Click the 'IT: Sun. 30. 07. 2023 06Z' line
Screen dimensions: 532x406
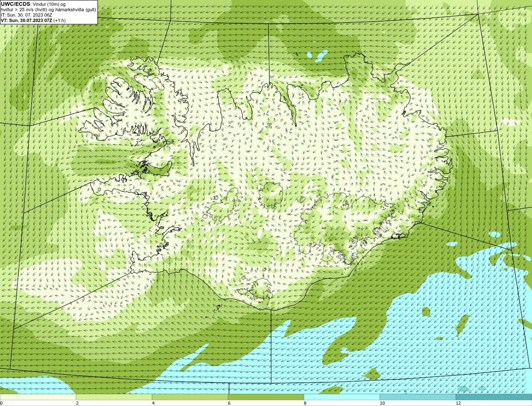[x=26, y=15]
